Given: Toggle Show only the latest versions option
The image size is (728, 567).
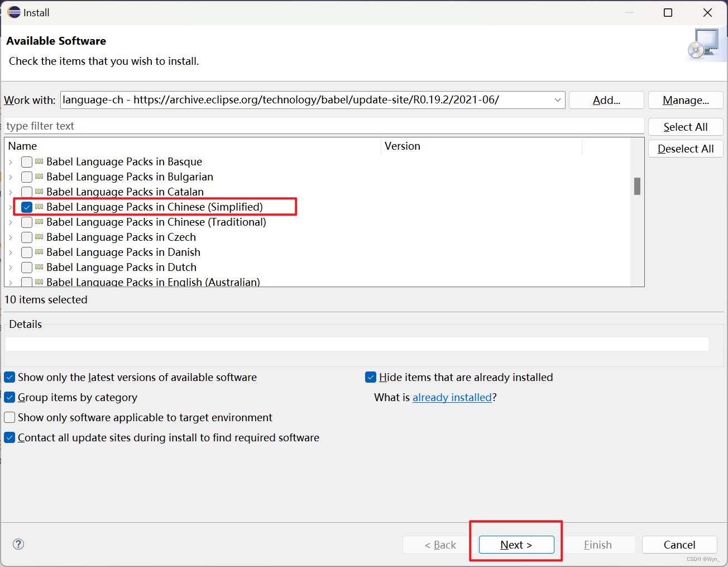Looking at the screenshot, I should 9,377.
